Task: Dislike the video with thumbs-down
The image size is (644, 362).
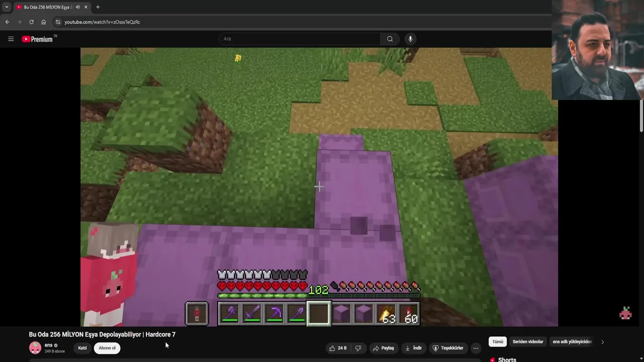Action: [358, 348]
